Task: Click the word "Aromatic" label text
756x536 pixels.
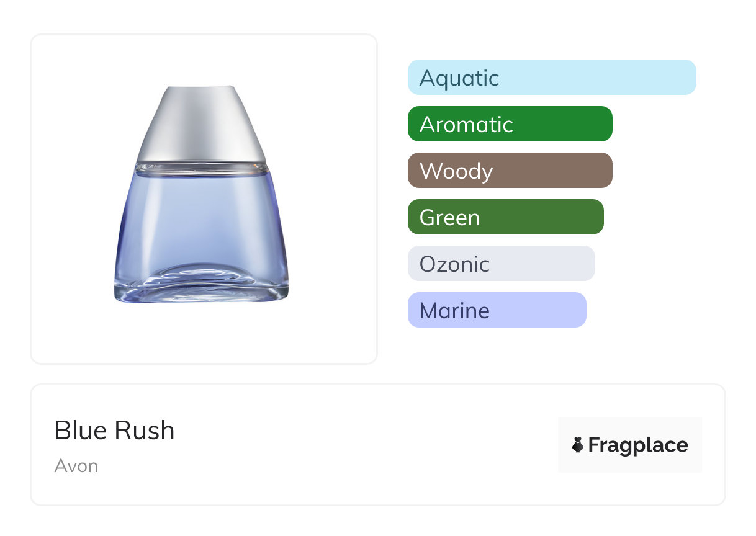Action: tap(466, 125)
